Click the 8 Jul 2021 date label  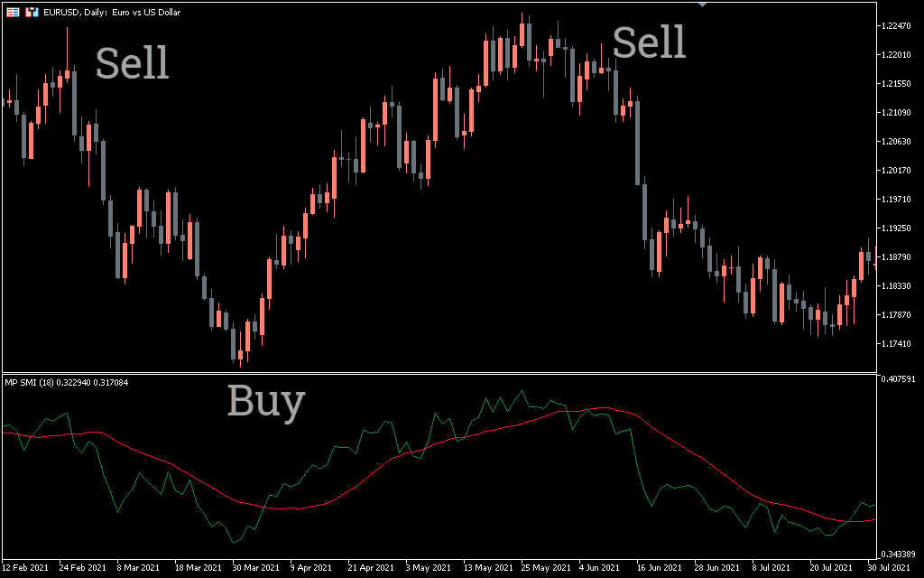click(771, 568)
